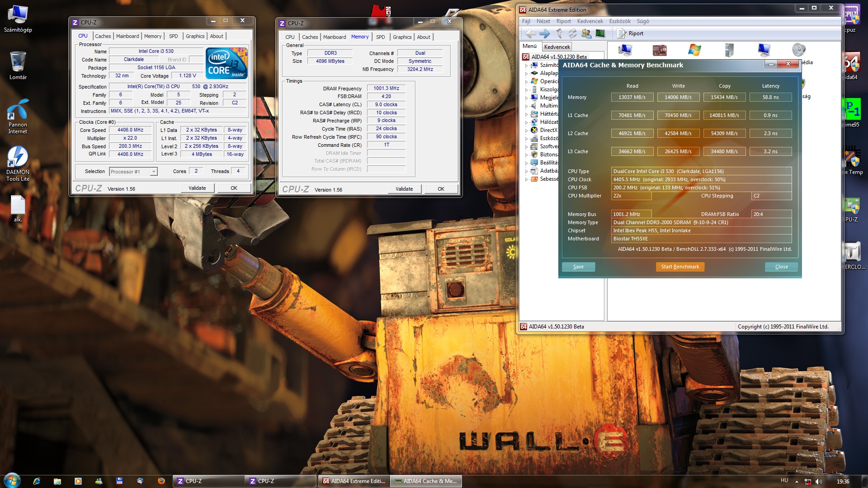Open the Kedvencek menu in AIDA64
868x488 pixels.
pyautogui.click(x=590, y=21)
